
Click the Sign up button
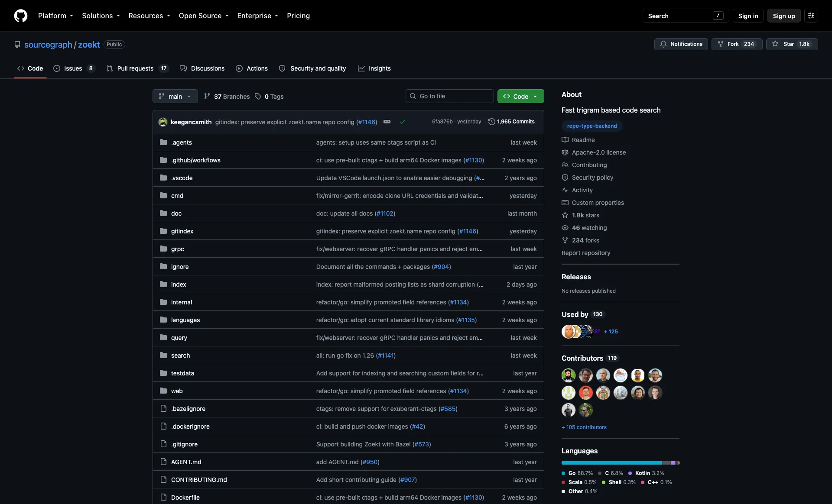[784, 16]
